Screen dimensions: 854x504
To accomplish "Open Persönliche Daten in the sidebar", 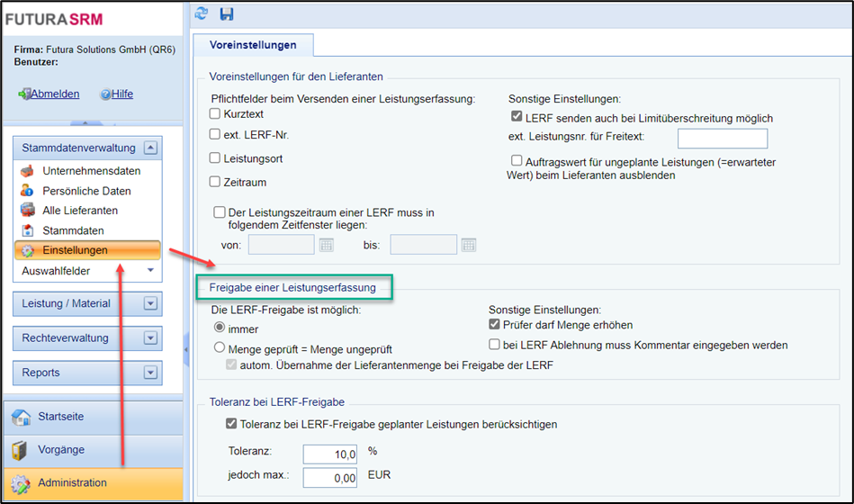I will [x=87, y=191].
